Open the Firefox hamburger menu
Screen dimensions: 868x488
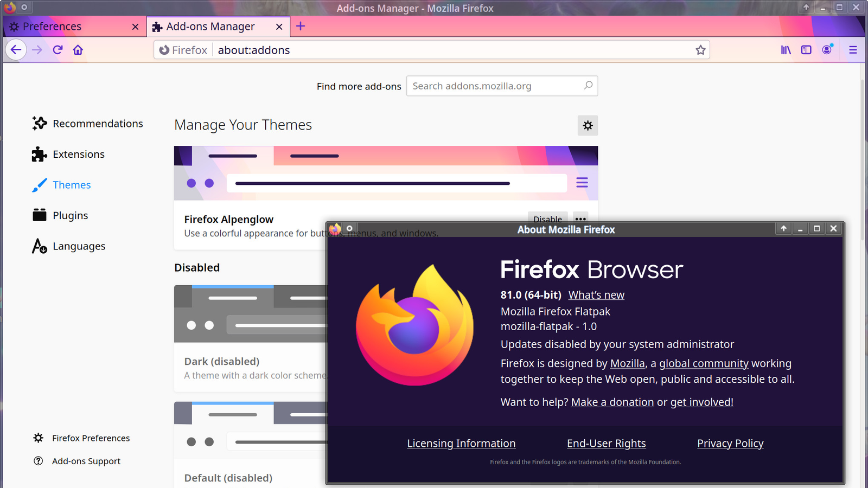tap(853, 50)
